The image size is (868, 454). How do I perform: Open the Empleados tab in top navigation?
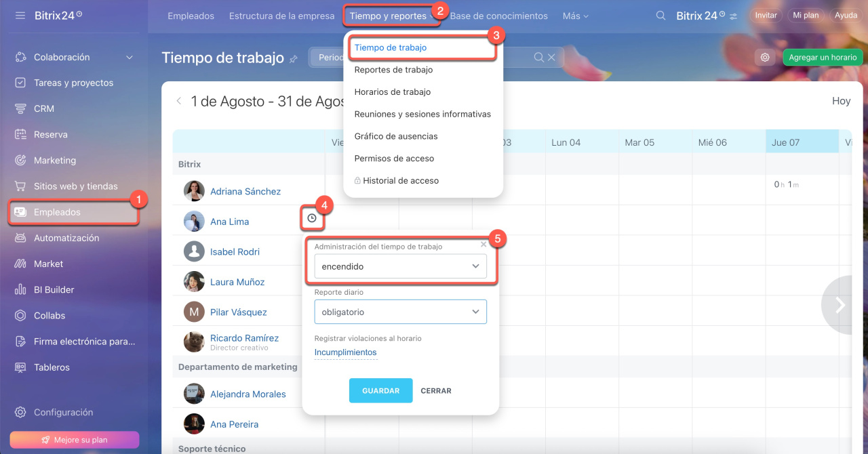pos(191,16)
